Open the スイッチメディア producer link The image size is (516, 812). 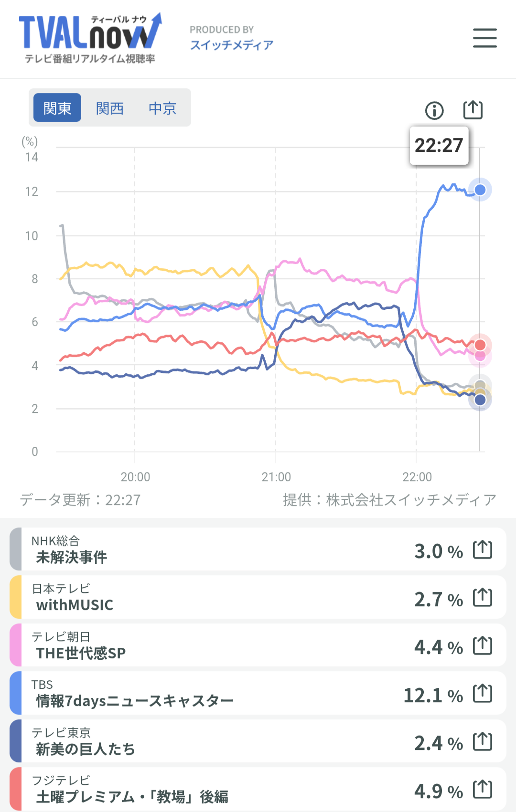pyautogui.click(x=232, y=45)
